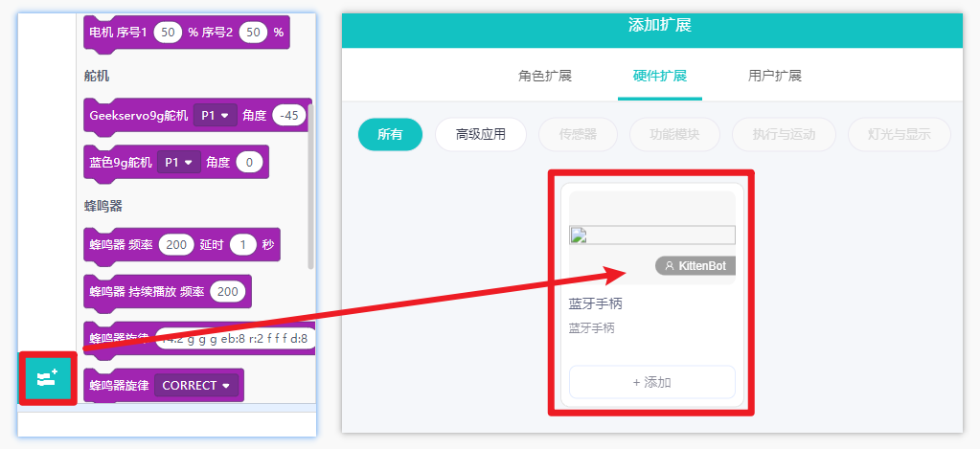This screenshot has height=449, width=980.
Task: Click the block palette vertical scrollbar
Action: 310,193
